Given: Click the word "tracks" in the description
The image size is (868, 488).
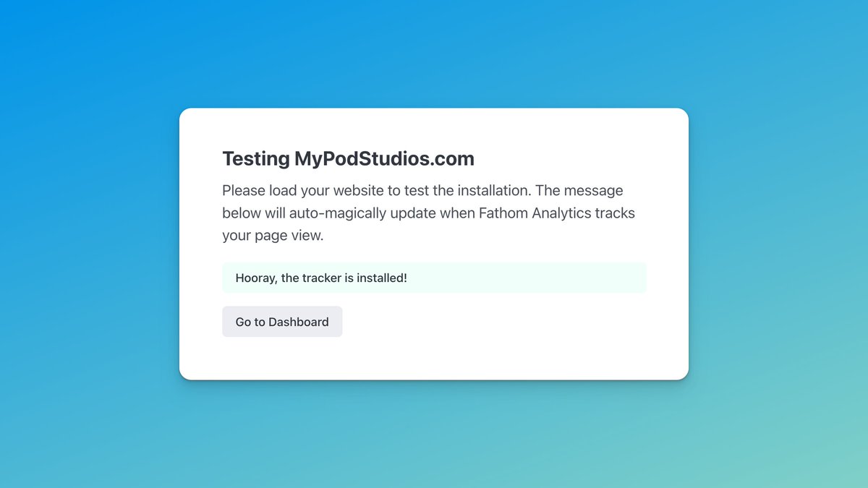Looking at the screenshot, I should click(615, 213).
